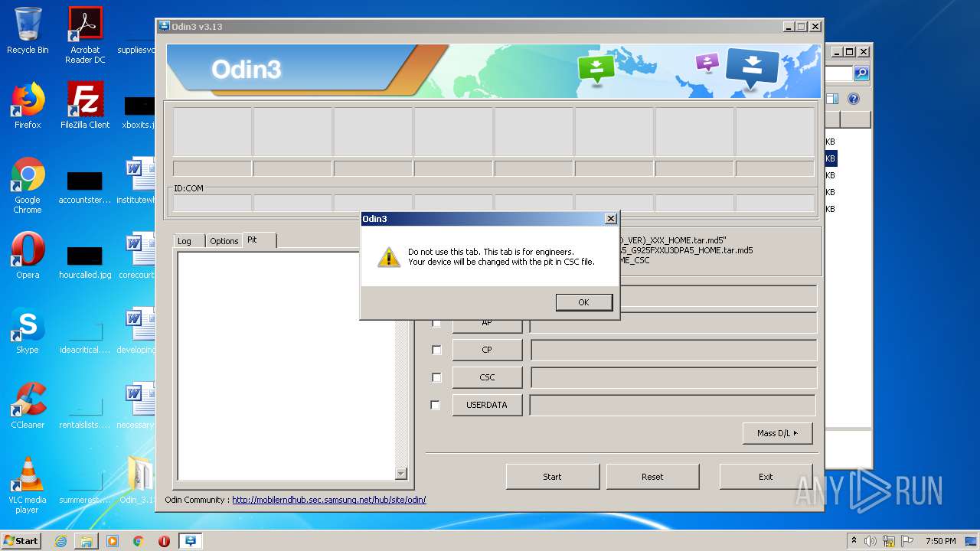Click the view pane icon in background window
The width and height of the screenshot is (980, 551).
[x=832, y=99]
